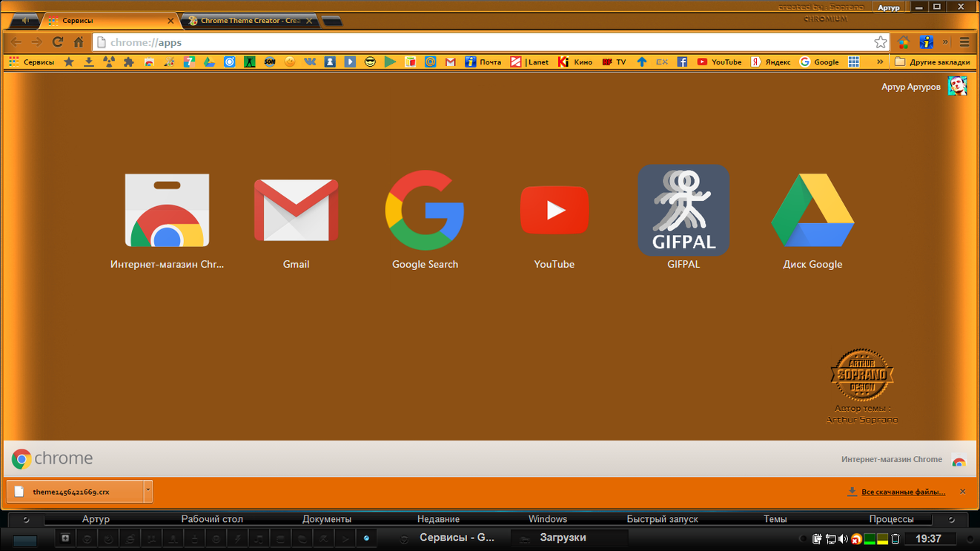Image resolution: width=980 pixels, height=551 pixels.
Task: Open the Другие закладки folder
Action: click(933, 62)
